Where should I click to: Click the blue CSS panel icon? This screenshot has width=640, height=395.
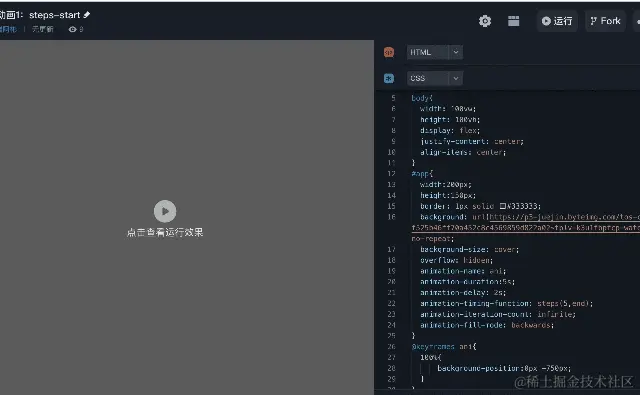pyautogui.click(x=389, y=78)
